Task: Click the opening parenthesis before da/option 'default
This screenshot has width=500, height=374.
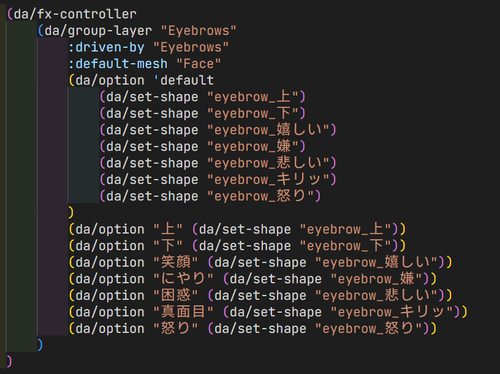Action: (x=71, y=80)
